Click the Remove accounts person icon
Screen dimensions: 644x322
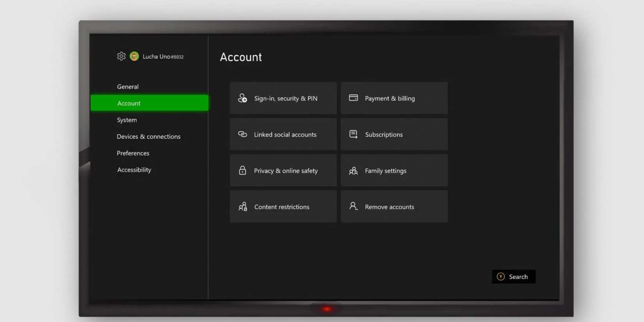tap(353, 206)
